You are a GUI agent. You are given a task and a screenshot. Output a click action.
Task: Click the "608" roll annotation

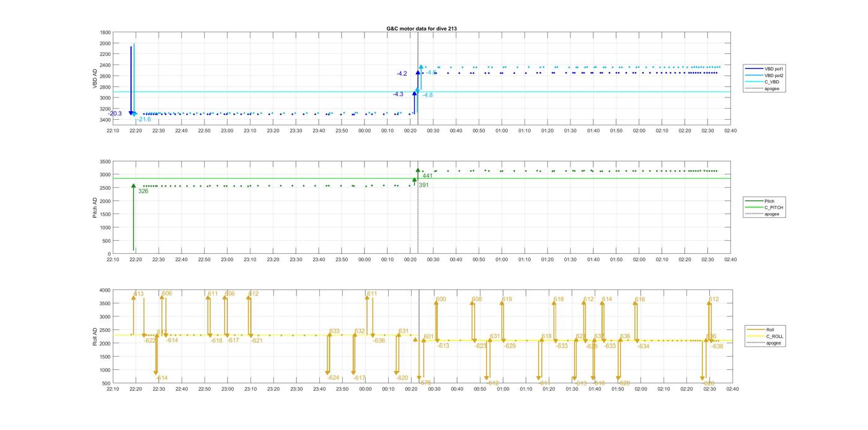[x=476, y=299]
